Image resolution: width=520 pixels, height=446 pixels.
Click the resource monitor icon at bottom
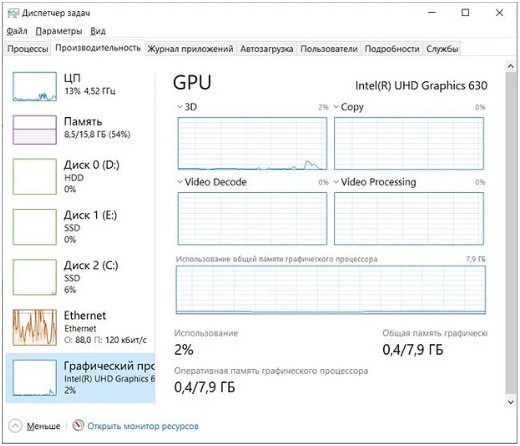(78, 425)
